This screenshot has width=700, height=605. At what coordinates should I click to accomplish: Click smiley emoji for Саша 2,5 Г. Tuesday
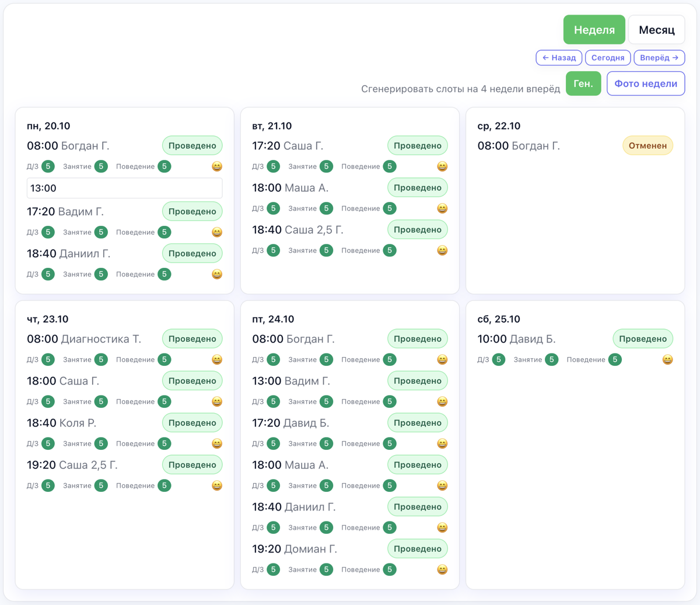click(442, 251)
